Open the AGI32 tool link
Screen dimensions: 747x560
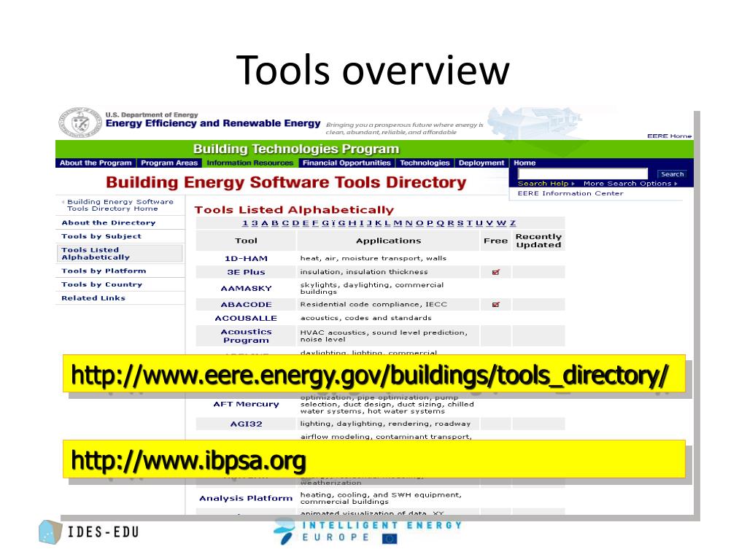click(x=246, y=424)
